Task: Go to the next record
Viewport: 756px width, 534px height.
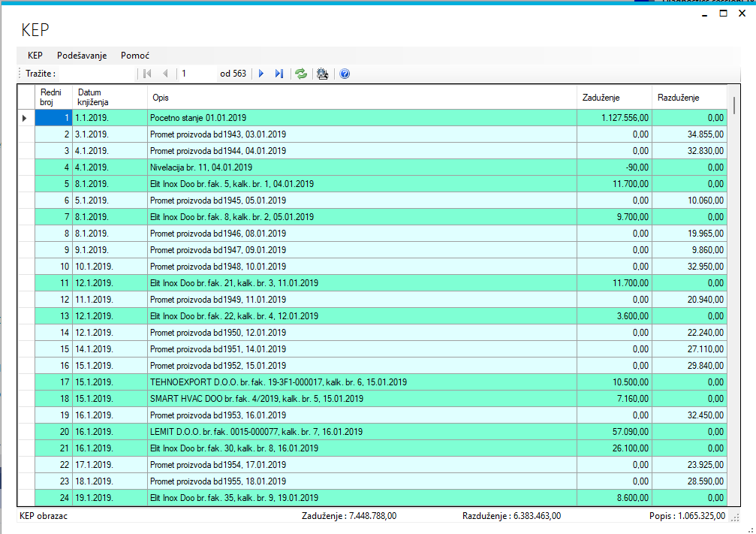Action: [261, 74]
